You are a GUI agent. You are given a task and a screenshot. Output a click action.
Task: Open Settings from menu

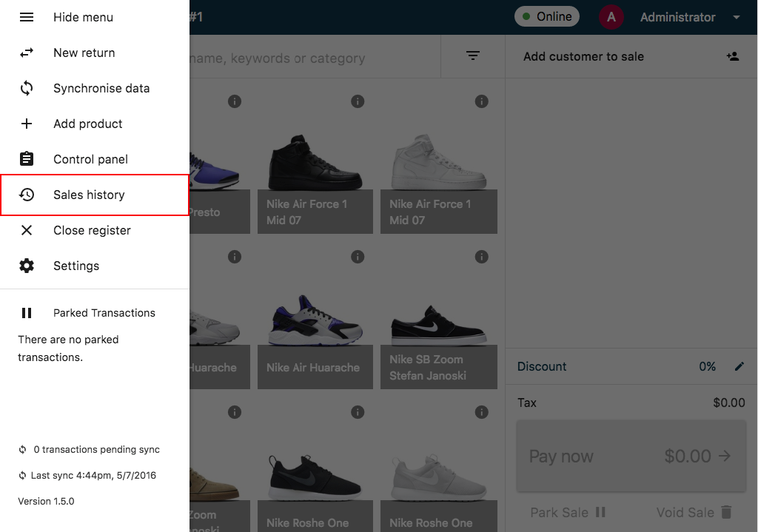click(x=95, y=266)
